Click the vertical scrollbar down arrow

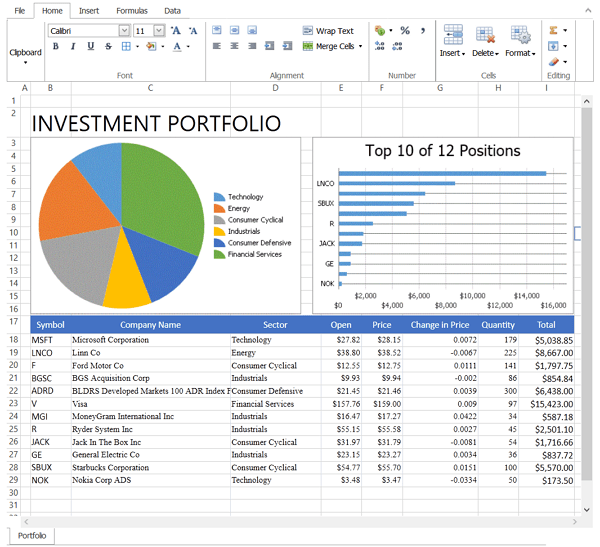(587, 509)
